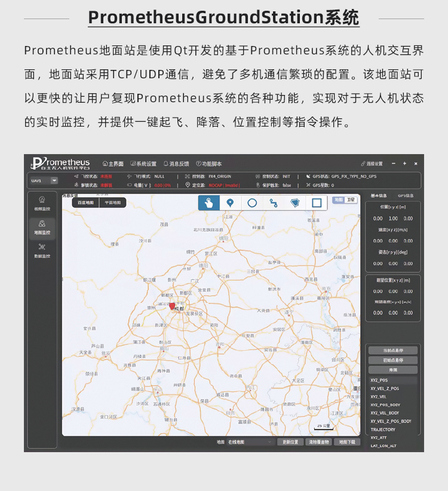Screen dimensions: 448x491
Task: Click the GPS状态 satellite icon
Action: click(308, 176)
